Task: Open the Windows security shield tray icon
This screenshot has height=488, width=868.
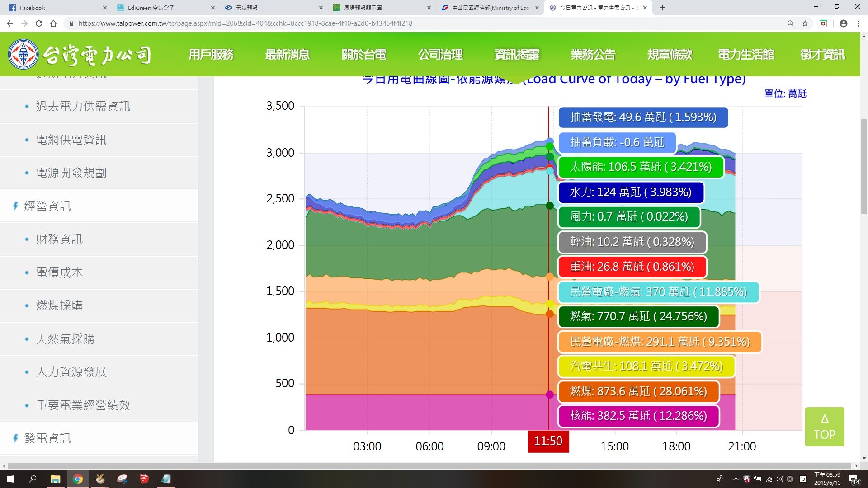Action: click(x=747, y=479)
